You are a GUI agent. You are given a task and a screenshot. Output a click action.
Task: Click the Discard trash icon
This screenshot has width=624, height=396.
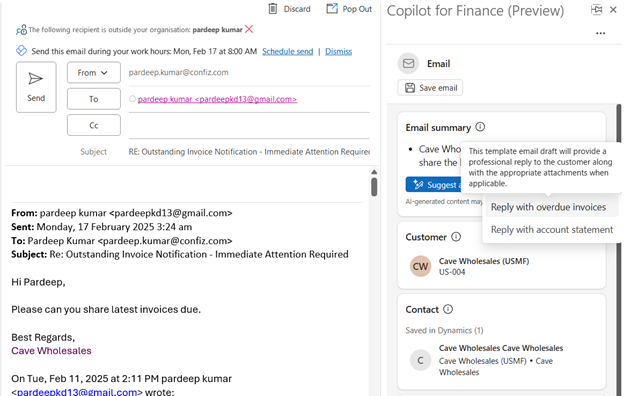click(273, 9)
